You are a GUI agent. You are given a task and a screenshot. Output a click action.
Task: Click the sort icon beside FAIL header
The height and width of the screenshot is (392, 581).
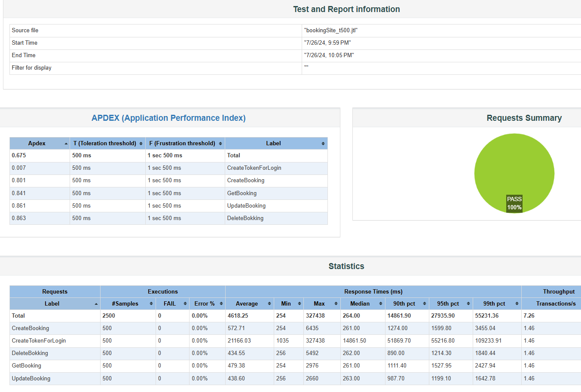point(185,304)
